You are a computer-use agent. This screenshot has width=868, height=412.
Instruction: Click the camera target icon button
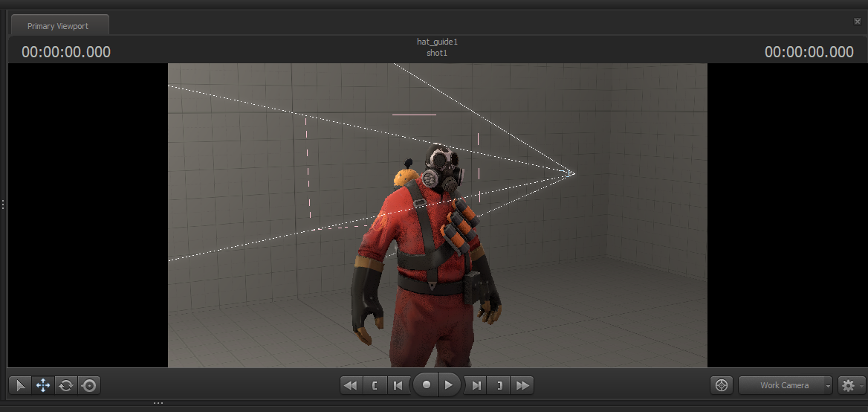(722, 385)
